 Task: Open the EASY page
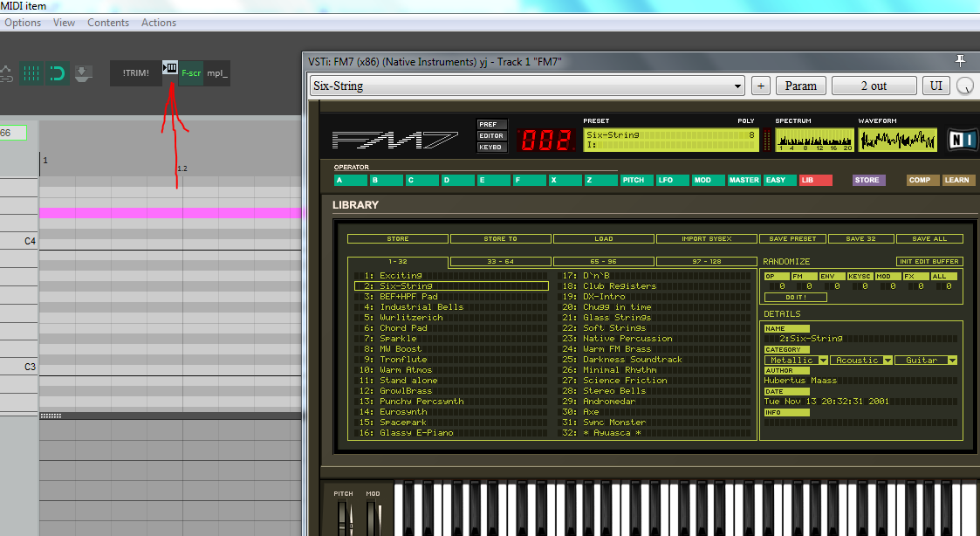(x=779, y=180)
